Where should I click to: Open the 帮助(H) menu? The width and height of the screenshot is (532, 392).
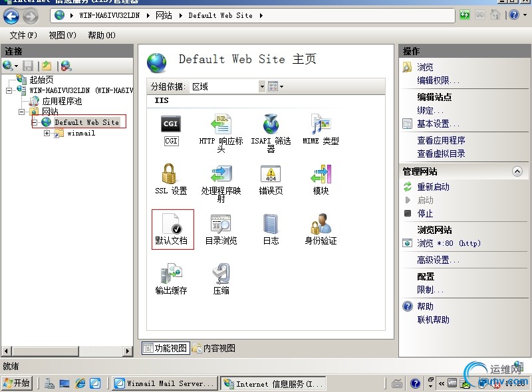102,35
